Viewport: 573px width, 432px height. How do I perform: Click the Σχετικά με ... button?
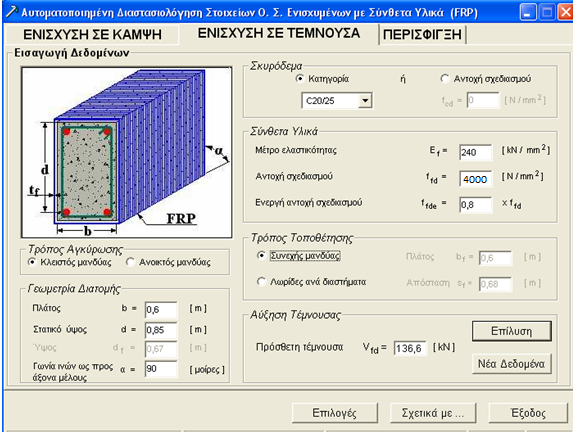pos(433,413)
